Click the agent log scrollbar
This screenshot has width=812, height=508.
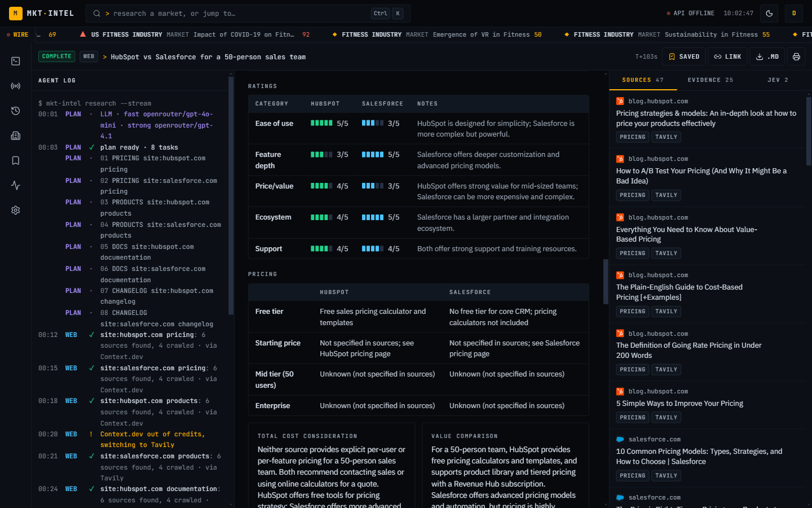click(x=231, y=195)
